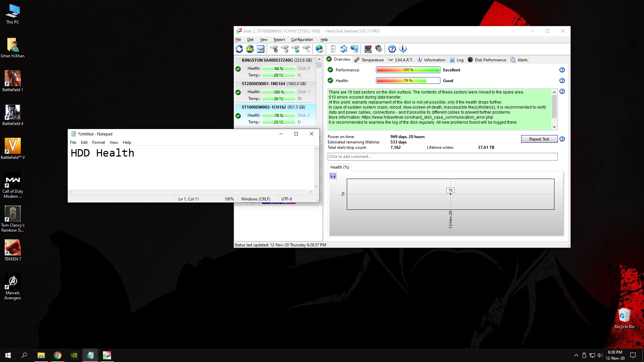
Task: Switch to the Alerts tab
Action: coord(519,60)
